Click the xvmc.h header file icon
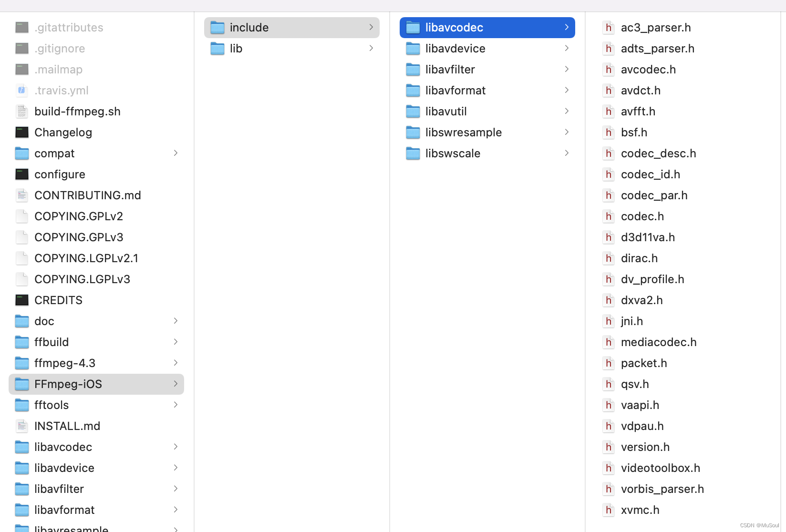 coord(609,510)
